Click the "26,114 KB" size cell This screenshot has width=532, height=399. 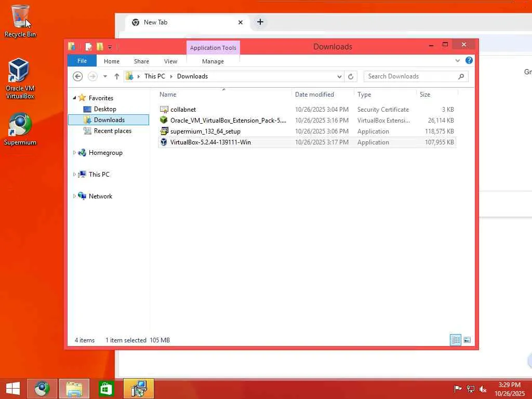(x=441, y=121)
